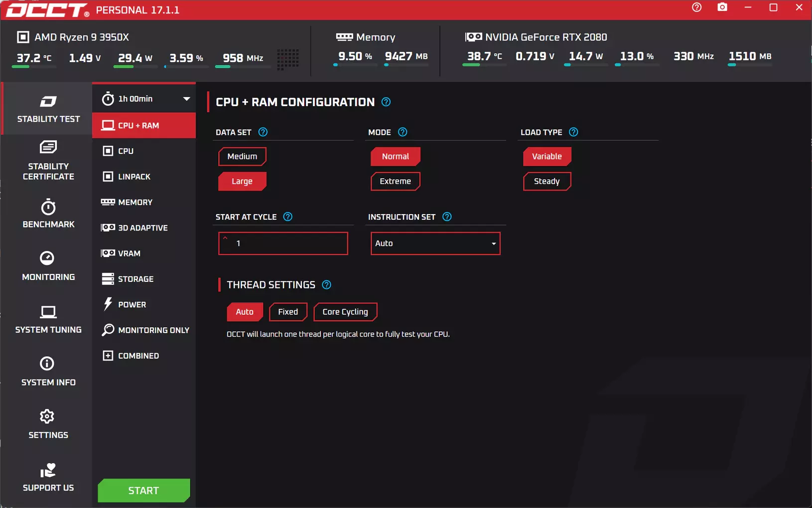Click the memory usage 9.50 % reading
Viewport: 812px width, 508px height.
pos(355,56)
